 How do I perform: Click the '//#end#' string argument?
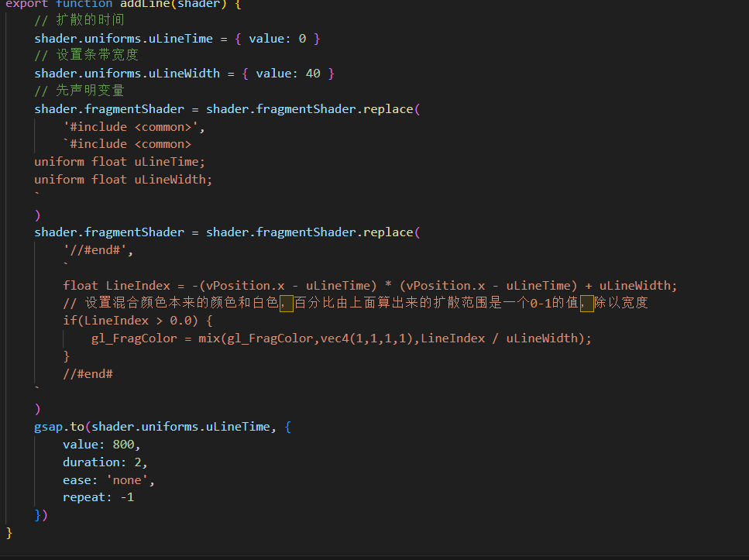pyautogui.click(x=98, y=250)
